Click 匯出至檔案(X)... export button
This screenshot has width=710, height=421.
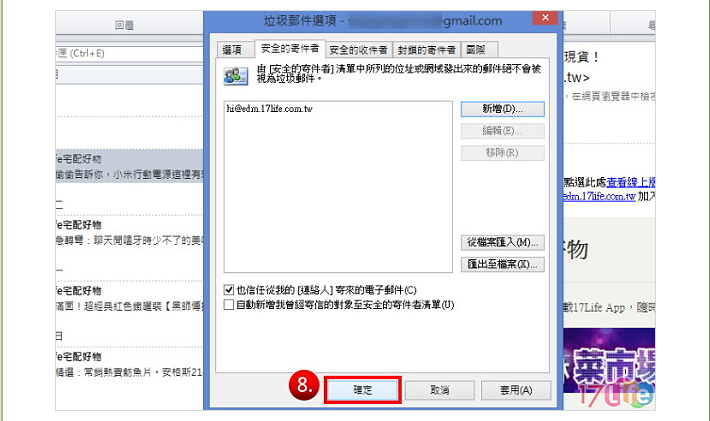pos(502,264)
